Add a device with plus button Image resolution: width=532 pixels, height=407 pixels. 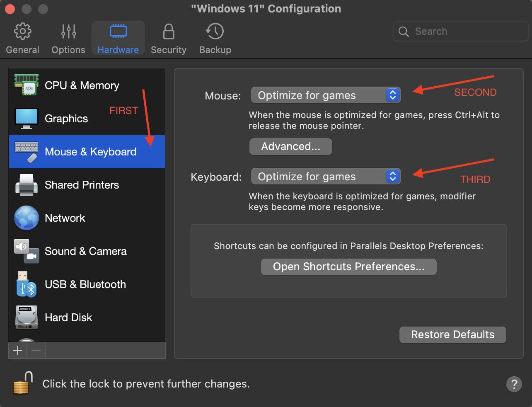(18, 351)
